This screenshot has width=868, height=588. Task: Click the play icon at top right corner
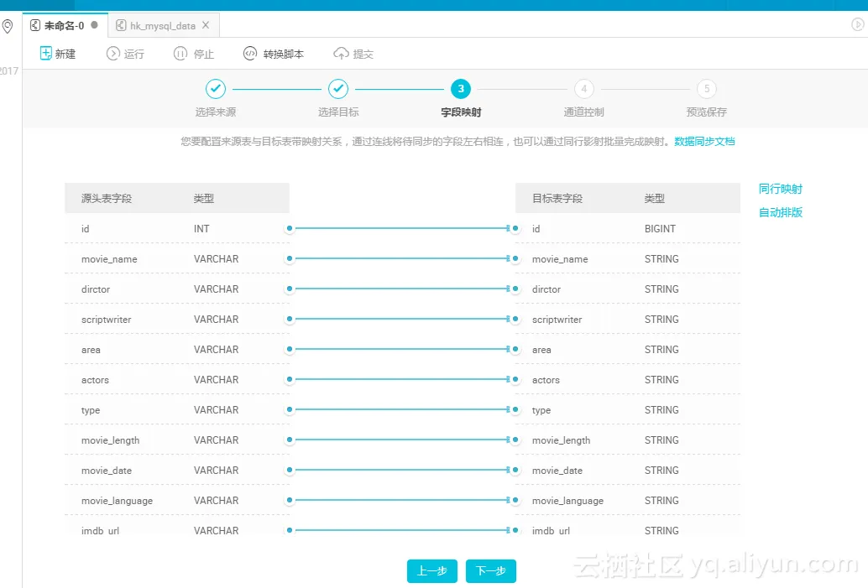coord(857,24)
